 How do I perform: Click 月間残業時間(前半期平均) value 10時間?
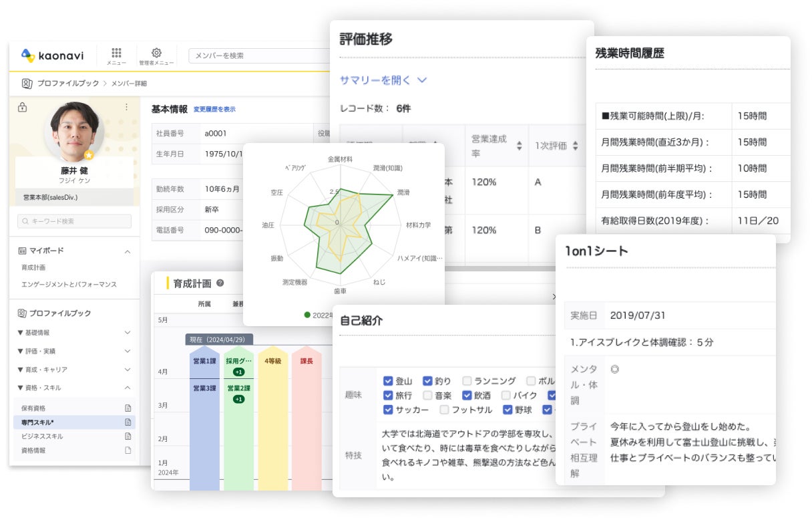click(x=753, y=168)
